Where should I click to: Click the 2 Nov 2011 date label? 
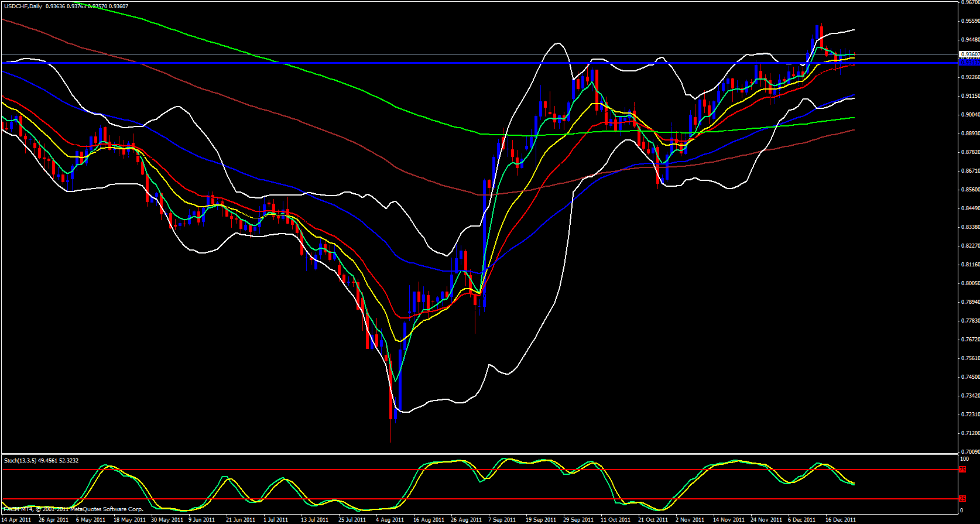(690, 519)
